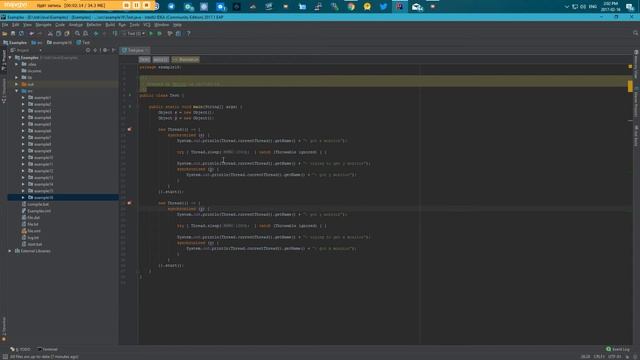Stop the screen recording in orange bar
Image resolution: width=640 pixels, height=360 pixels.
(x=146, y=5)
